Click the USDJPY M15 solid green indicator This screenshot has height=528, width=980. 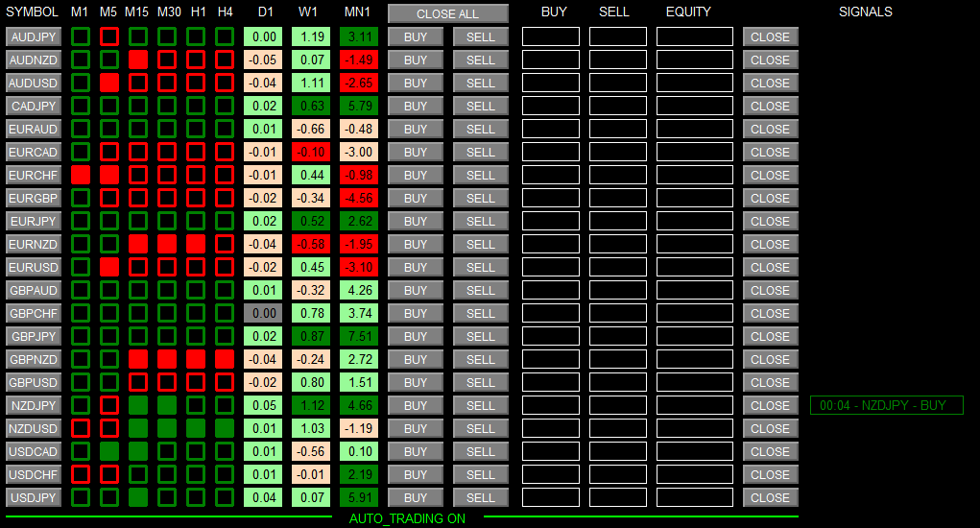(138, 497)
